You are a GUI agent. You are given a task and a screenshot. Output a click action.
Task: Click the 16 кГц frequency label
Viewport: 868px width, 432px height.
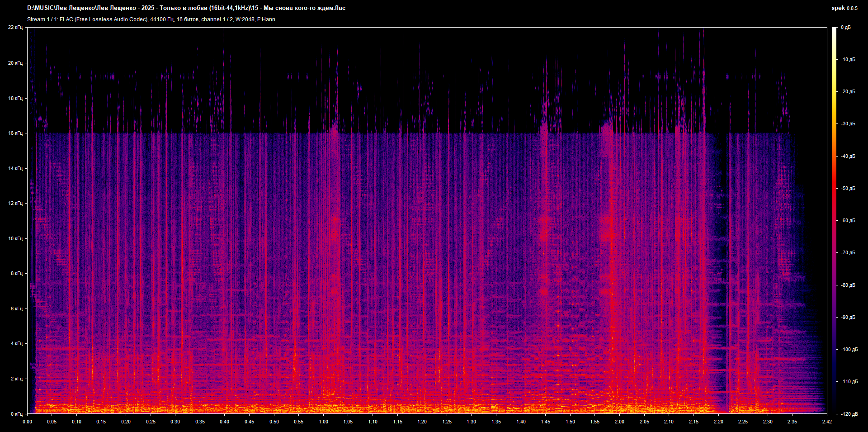tap(15, 133)
